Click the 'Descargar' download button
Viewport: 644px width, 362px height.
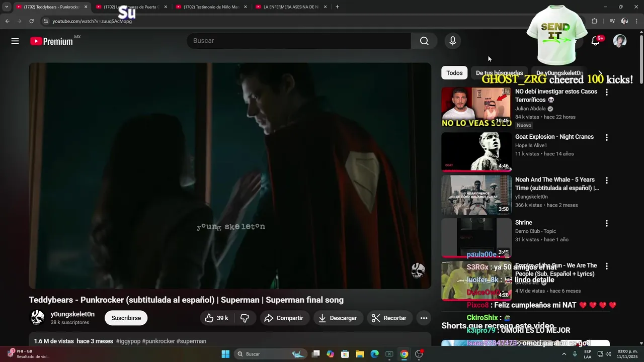[x=338, y=318]
